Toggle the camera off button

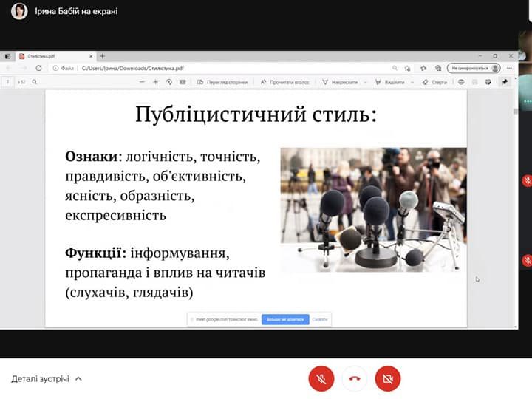(x=387, y=379)
